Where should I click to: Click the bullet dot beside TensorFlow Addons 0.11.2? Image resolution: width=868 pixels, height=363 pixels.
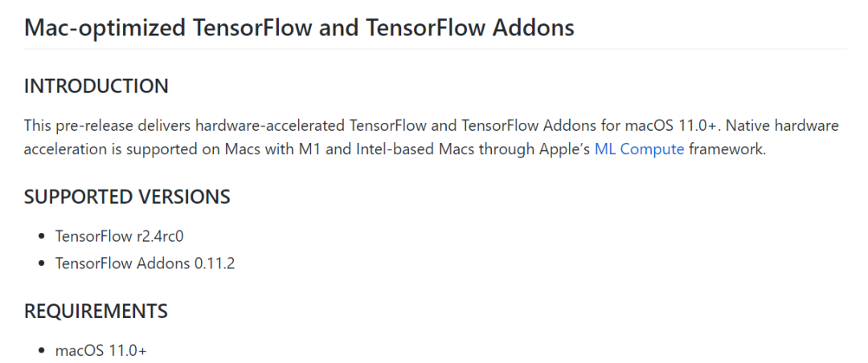pyautogui.click(x=42, y=263)
